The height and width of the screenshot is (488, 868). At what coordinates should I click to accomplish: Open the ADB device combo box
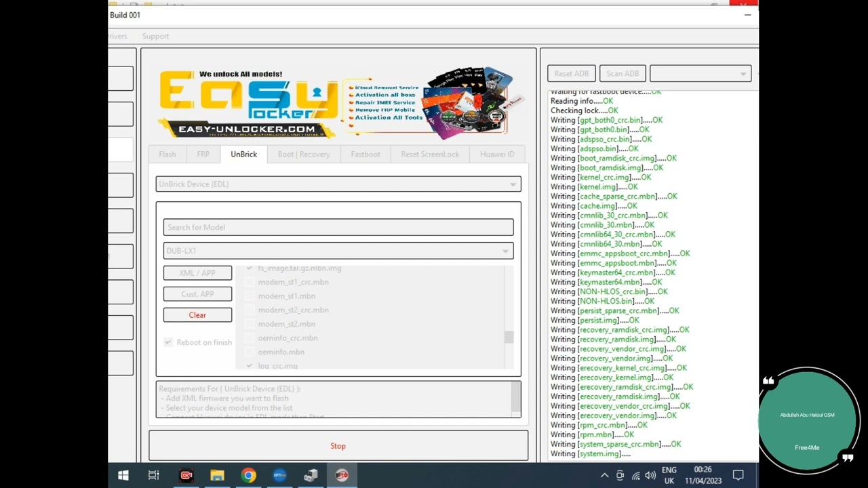point(701,73)
